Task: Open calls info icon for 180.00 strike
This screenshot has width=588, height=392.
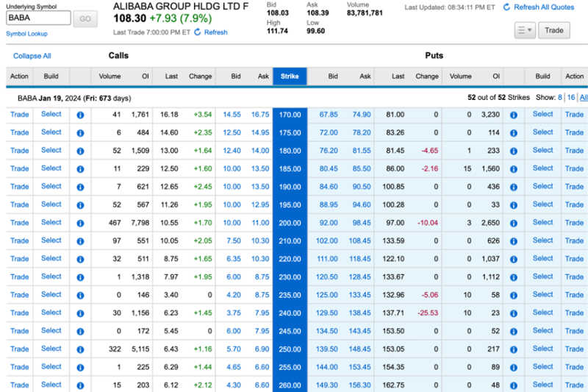Action: pos(80,151)
